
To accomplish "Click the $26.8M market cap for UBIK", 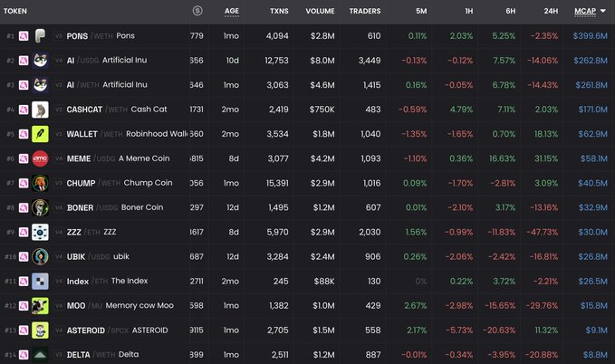I will pos(592,256).
